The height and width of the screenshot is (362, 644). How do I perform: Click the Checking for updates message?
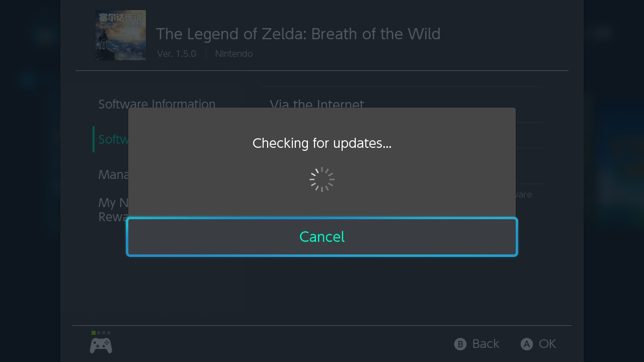pyautogui.click(x=322, y=143)
